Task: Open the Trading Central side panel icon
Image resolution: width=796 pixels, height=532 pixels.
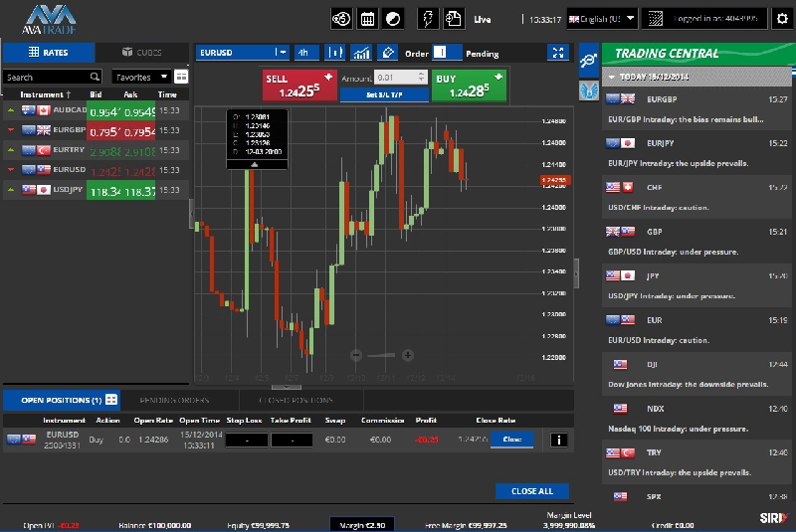Action: (589, 61)
